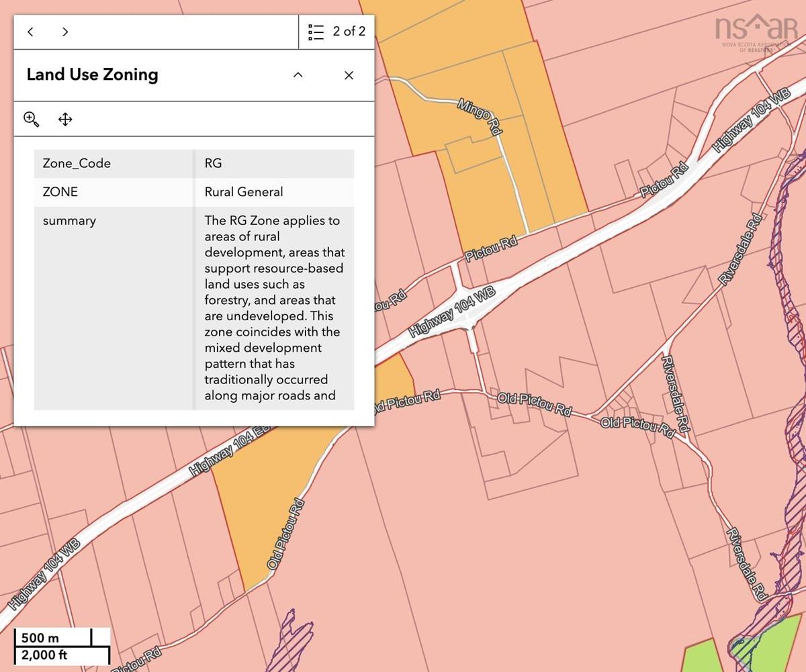
Task: Click the summary field label
Action: coord(69,221)
